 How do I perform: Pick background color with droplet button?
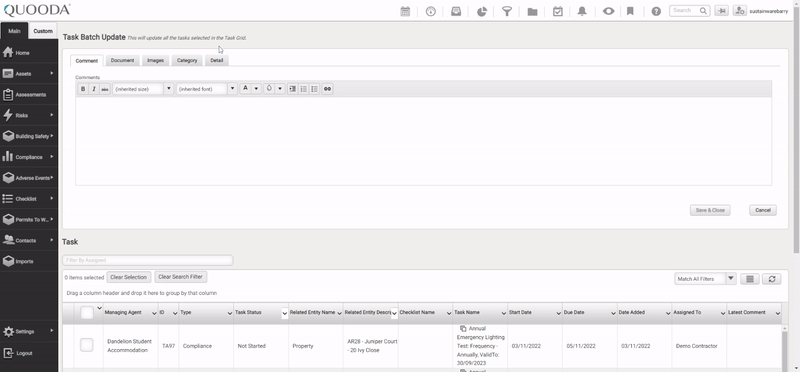(269, 89)
